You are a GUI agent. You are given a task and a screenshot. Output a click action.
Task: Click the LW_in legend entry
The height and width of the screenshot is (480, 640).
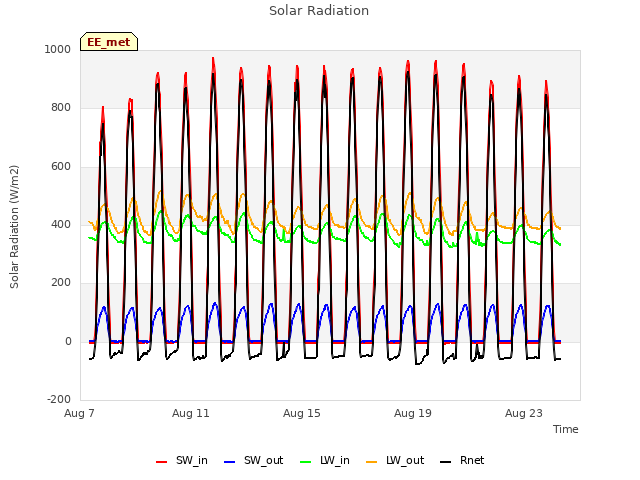325,461
